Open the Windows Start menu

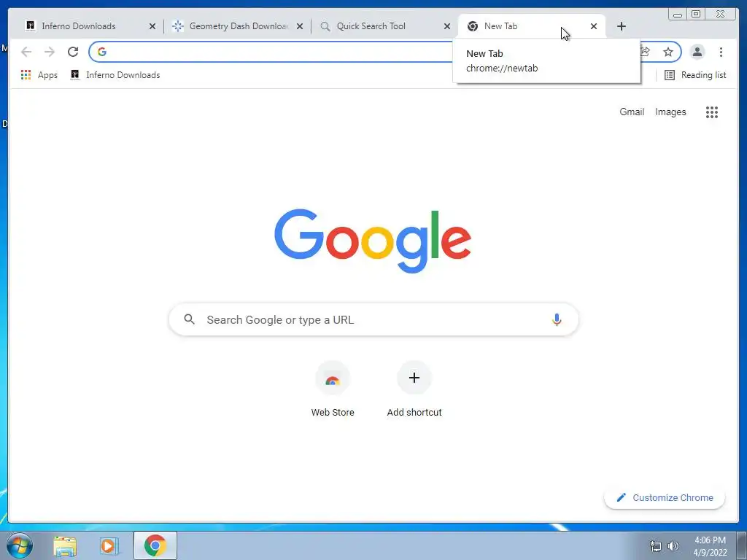(x=19, y=545)
